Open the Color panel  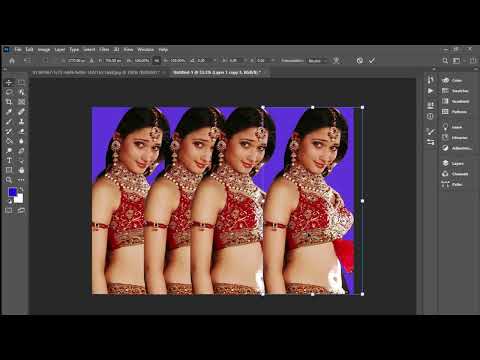coord(456,80)
